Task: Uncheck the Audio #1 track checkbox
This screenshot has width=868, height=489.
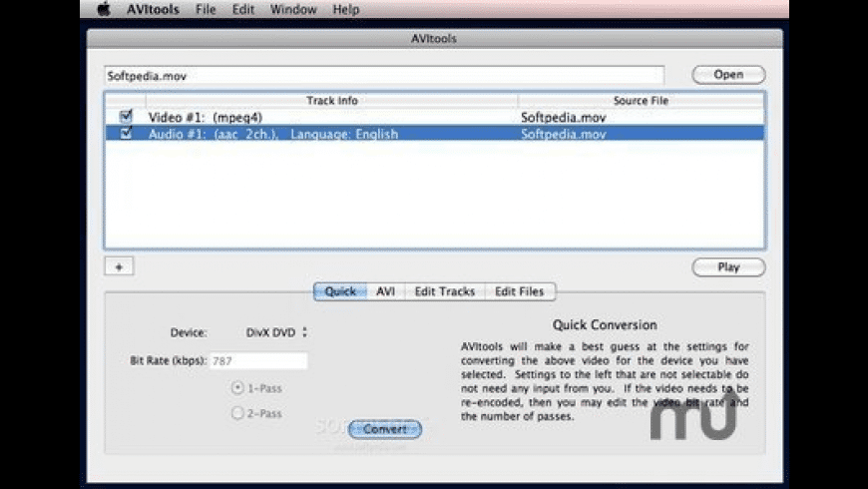Action: 127,133
